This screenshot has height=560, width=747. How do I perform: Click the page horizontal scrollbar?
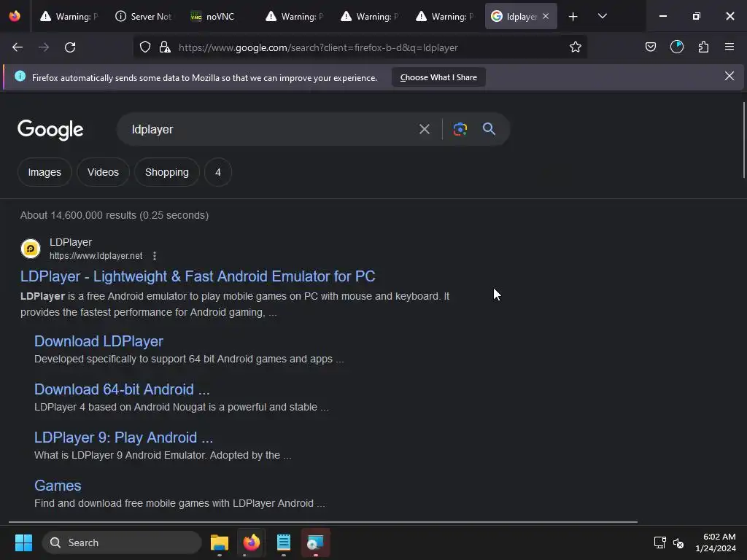tap(323, 522)
